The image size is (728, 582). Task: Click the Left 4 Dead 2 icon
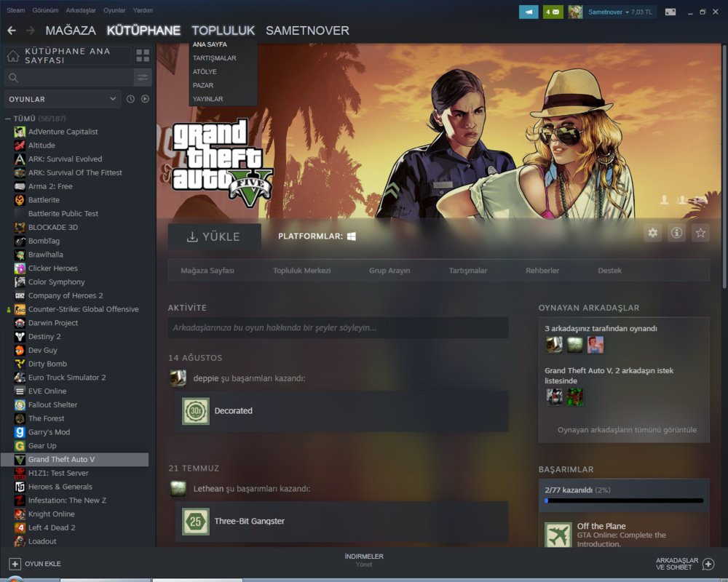tap(20, 528)
